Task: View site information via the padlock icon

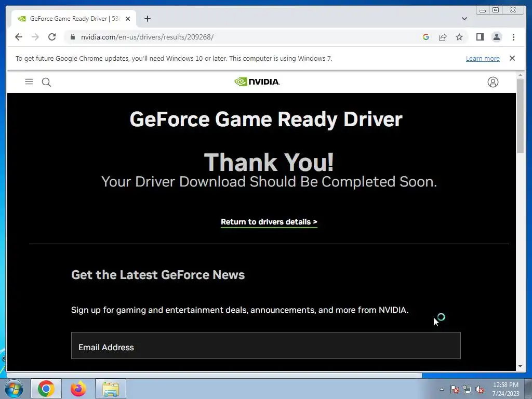Action: coord(73,37)
